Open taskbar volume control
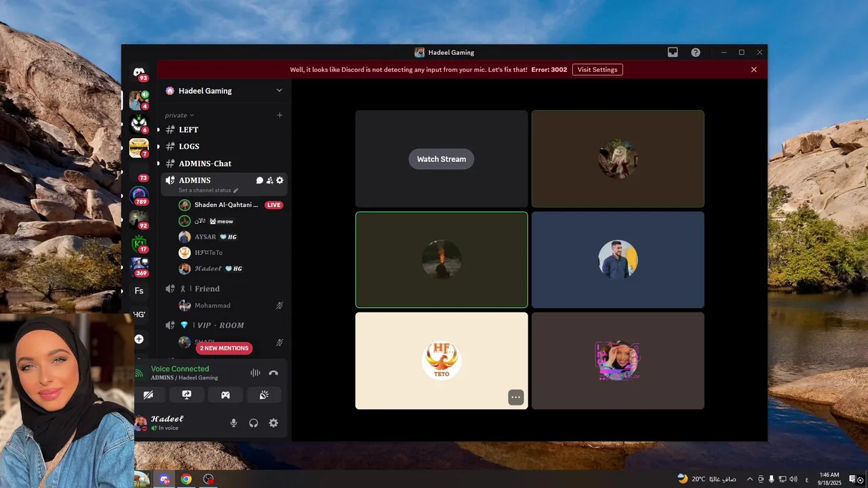This screenshot has height=488, width=868. 793,479
